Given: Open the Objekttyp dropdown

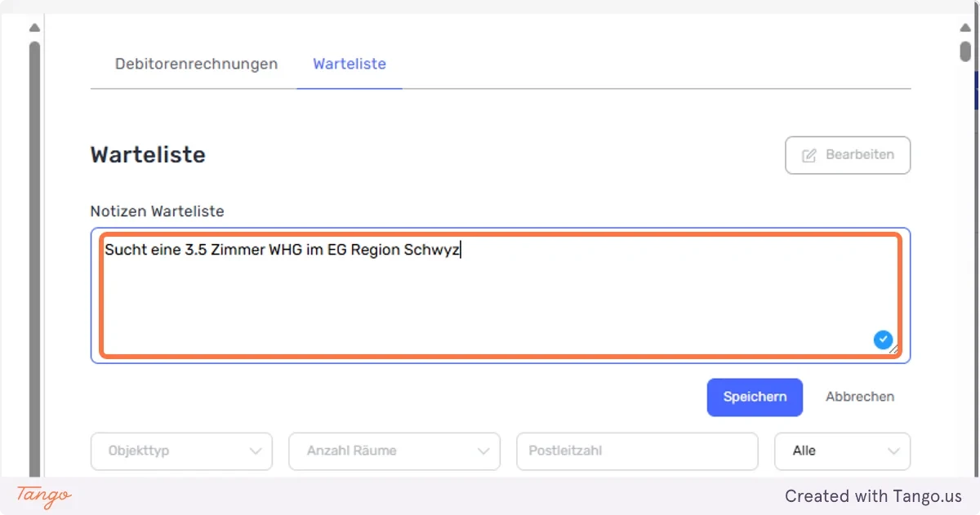Looking at the screenshot, I should (x=181, y=451).
